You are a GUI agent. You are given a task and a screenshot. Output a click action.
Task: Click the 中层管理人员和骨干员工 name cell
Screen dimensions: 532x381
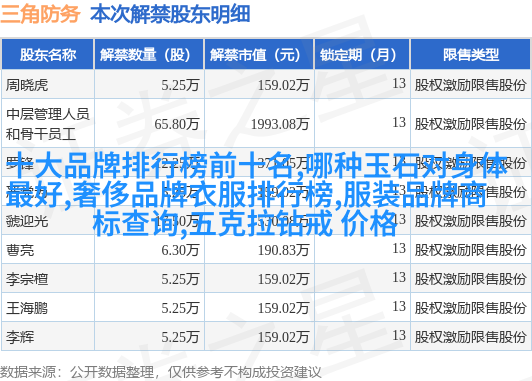click(48, 124)
